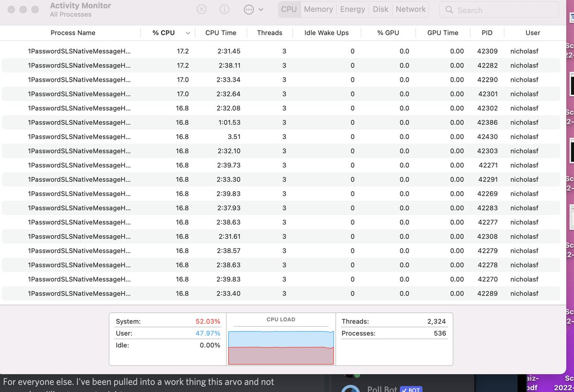574x392 pixels.
Task: Sort by Threads column header
Action: 269,33
